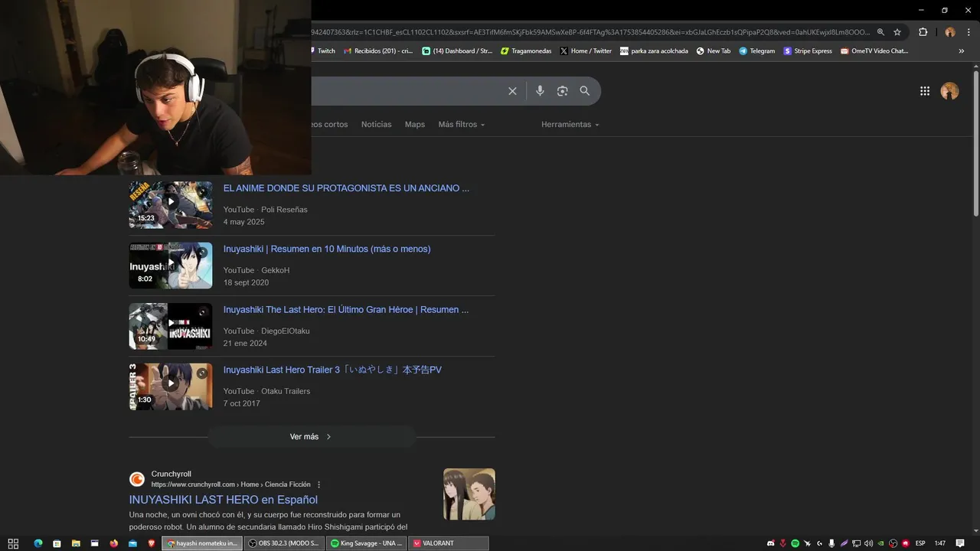The image size is (980, 551).
Task: Open Discord from the system tray
Action: (x=771, y=543)
